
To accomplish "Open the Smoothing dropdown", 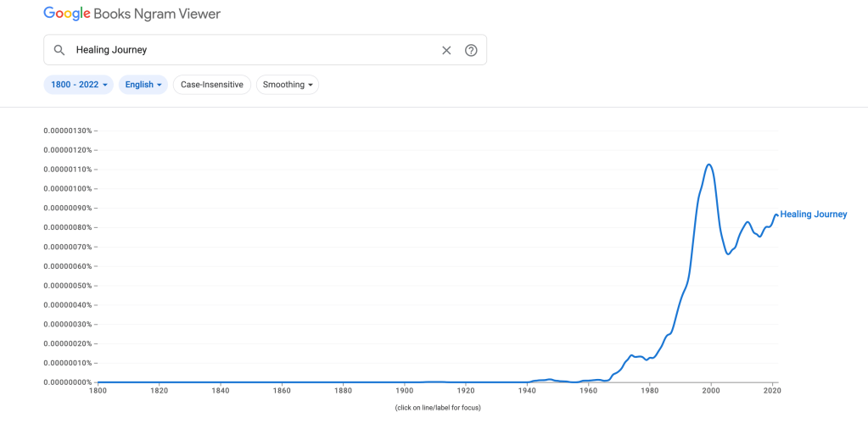I will (288, 85).
